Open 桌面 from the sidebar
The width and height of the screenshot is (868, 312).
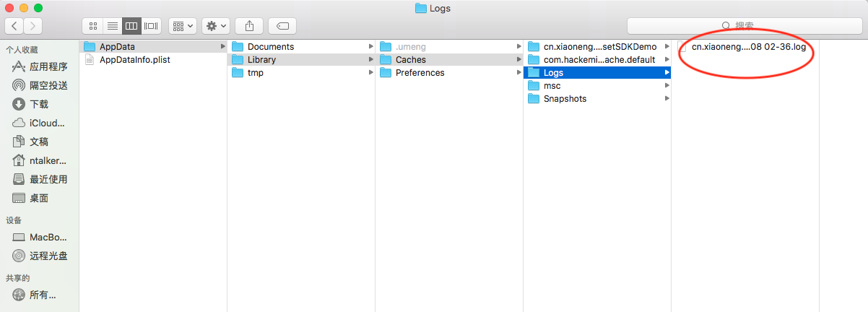(39, 198)
